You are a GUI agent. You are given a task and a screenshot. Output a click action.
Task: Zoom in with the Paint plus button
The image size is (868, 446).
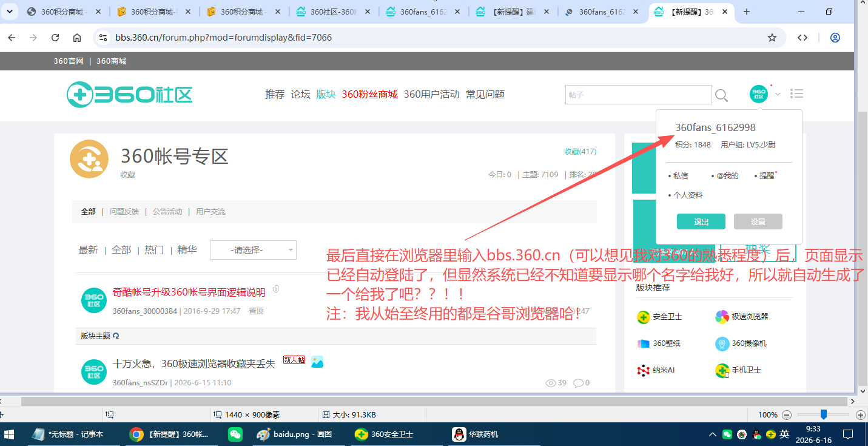coord(860,415)
